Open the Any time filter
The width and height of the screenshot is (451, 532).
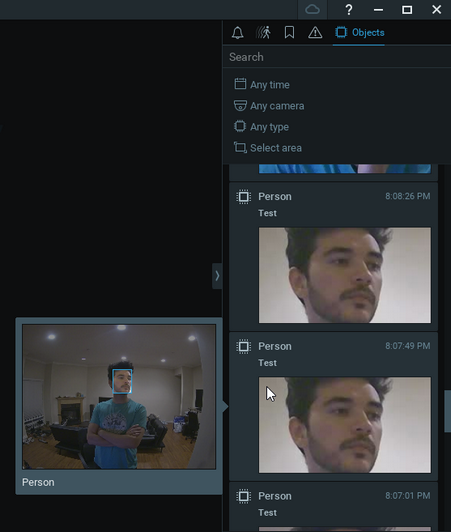262,84
